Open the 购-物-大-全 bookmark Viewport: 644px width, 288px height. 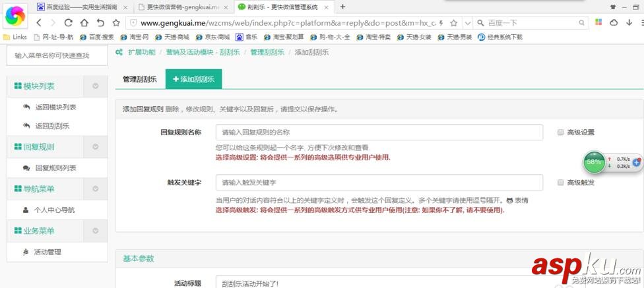point(330,37)
